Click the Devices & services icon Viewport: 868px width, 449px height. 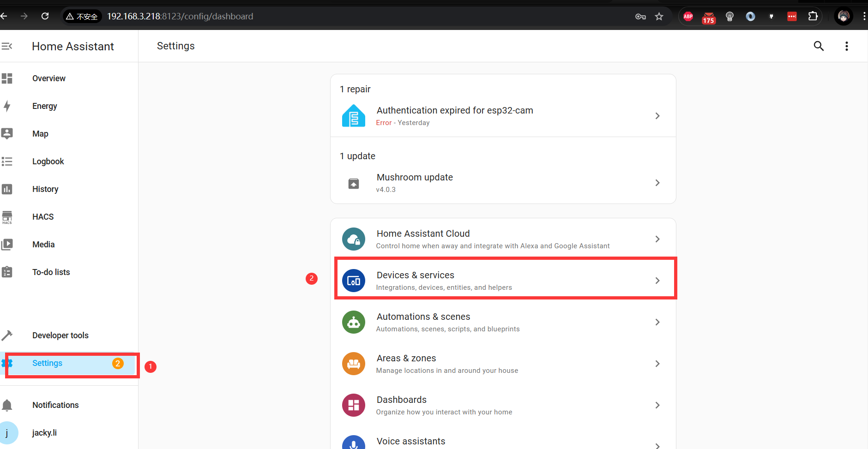[x=354, y=281]
